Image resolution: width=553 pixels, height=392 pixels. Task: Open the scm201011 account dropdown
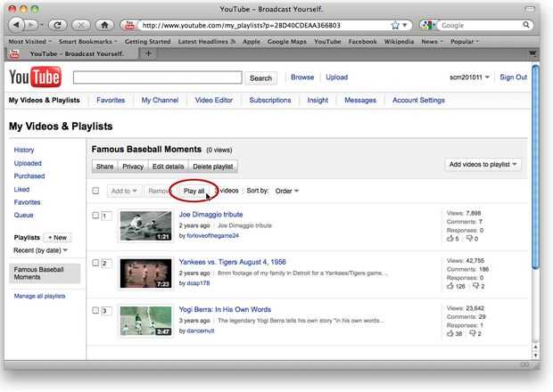pos(469,78)
